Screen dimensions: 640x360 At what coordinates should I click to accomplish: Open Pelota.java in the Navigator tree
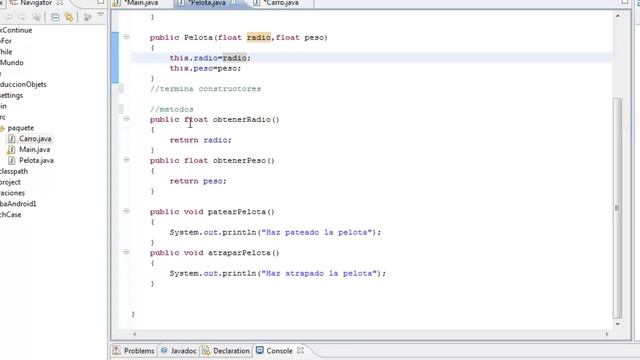[36, 160]
